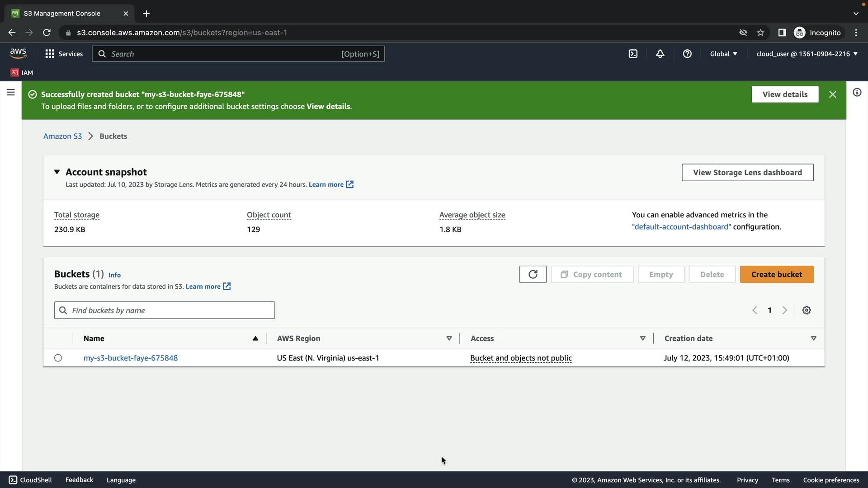Open CloudShell from the top navigation icon

633,54
